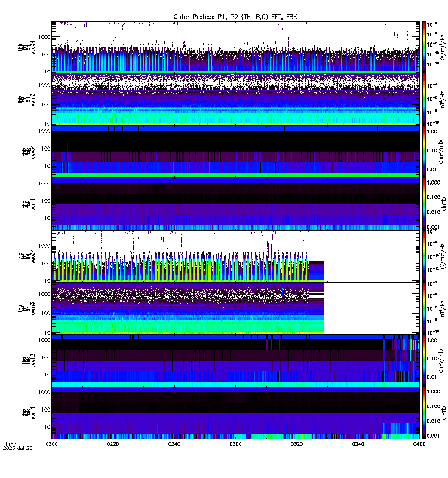Screen dimensions: 448x478
Task: Click the thb eac34 panel color bar
Action: tap(424, 47)
